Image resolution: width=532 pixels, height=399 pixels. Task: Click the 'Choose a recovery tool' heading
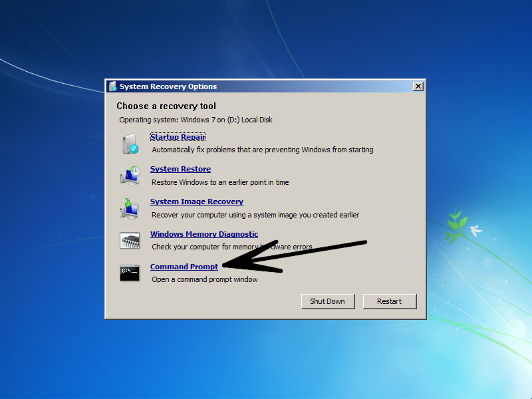pyautogui.click(x=166, y=106)
